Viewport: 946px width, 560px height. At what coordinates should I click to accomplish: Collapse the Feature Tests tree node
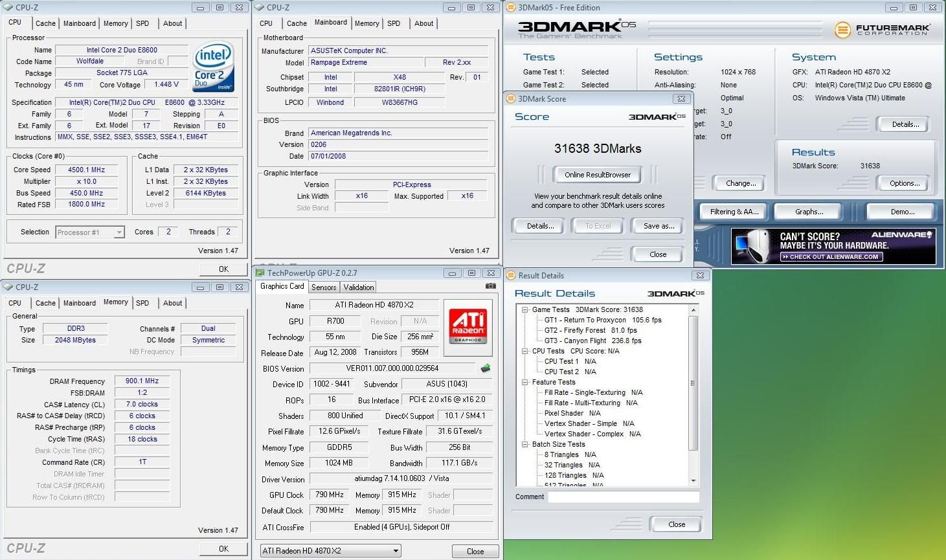(x=525, y=382)
